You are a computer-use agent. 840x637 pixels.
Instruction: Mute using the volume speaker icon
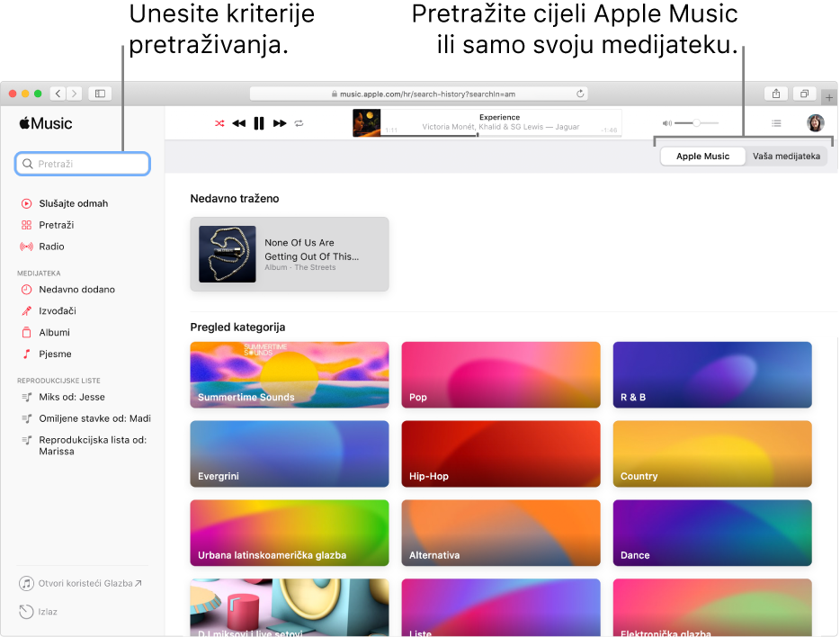point(667,123)
